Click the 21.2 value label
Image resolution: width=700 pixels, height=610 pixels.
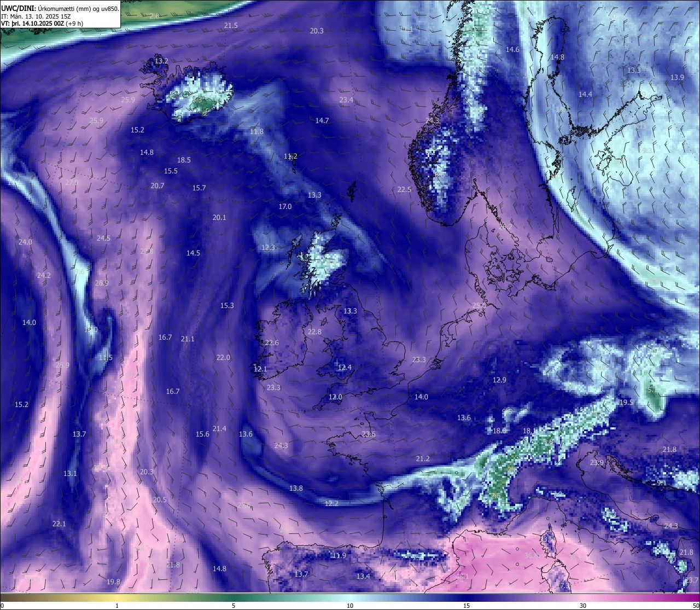pyautogui.click(x=423, y=459)
